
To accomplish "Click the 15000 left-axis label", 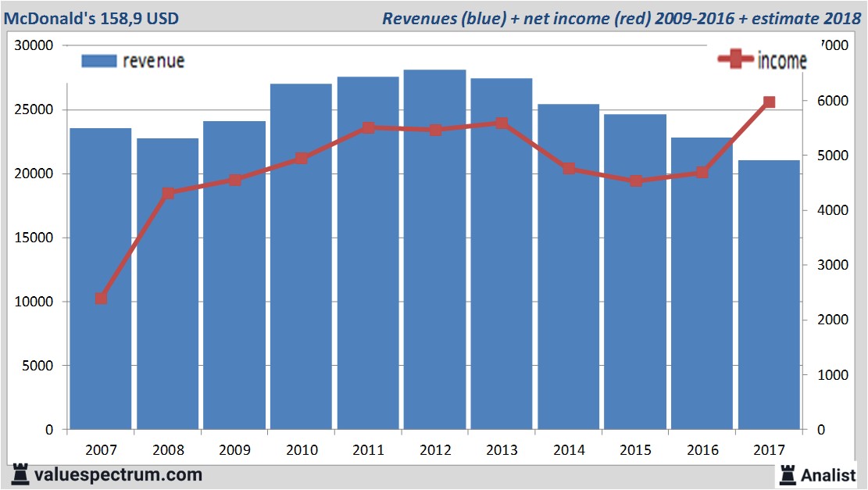I will point(34,238).
